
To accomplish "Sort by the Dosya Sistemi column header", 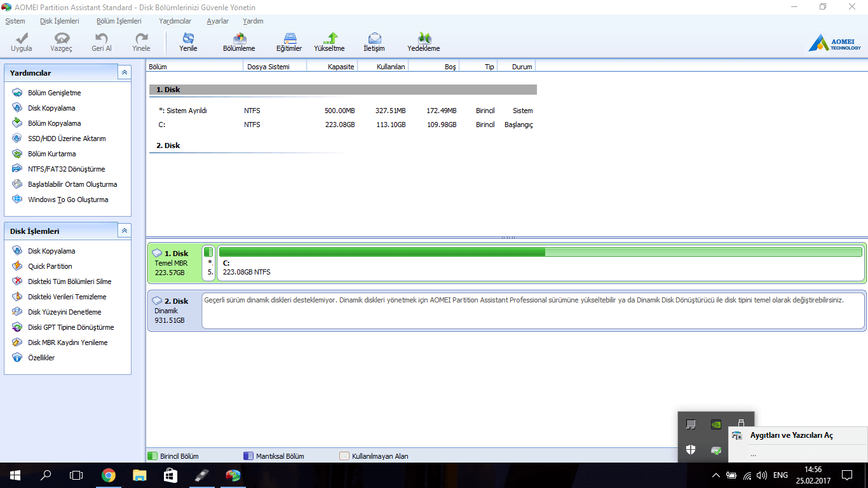I will 275,67.
